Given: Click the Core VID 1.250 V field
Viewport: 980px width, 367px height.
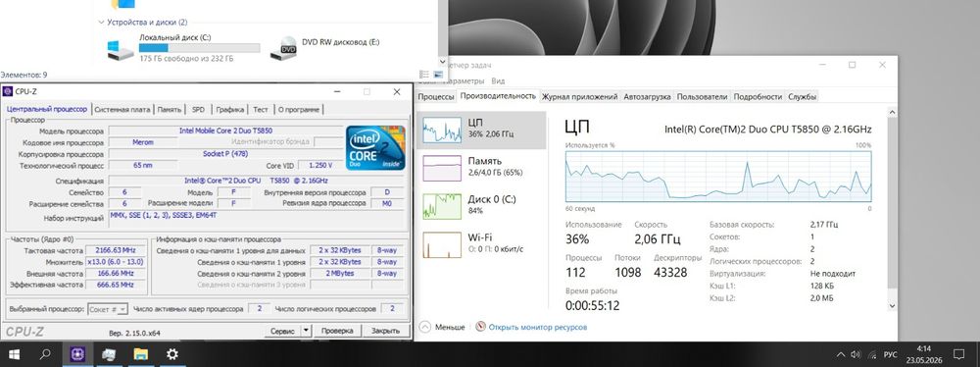Looking at the screenshot, I should pos(320,165).
